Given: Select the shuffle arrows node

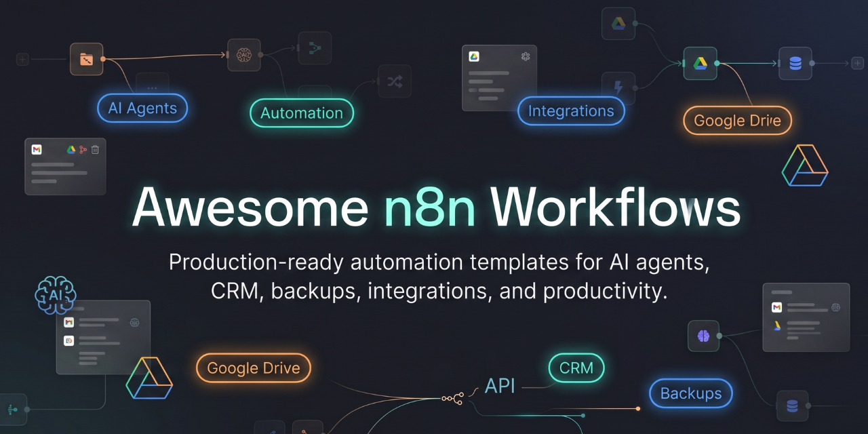Looking at the screenshot, I should click(x=395, y=82).
